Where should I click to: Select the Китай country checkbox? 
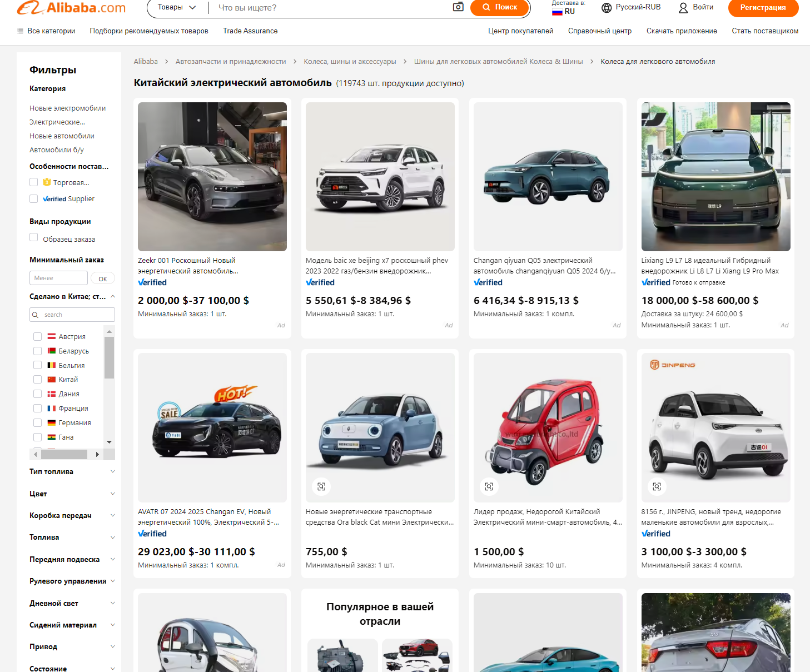[x=37, y=380]
